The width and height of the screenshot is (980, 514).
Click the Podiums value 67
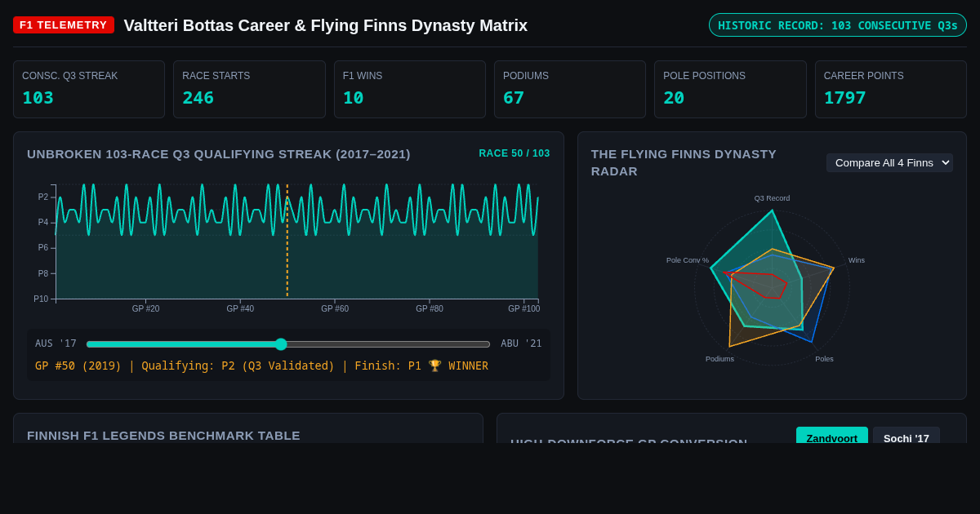pos(514,98)
